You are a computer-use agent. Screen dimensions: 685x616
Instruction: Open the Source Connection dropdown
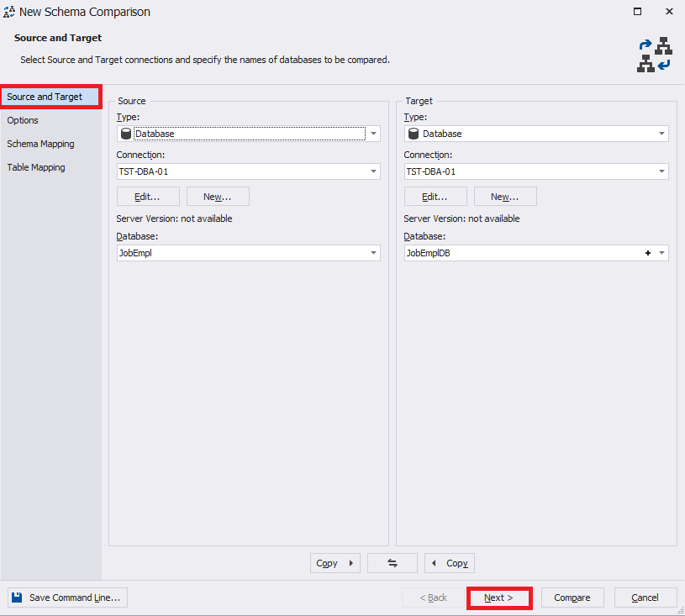click(373, 171)
